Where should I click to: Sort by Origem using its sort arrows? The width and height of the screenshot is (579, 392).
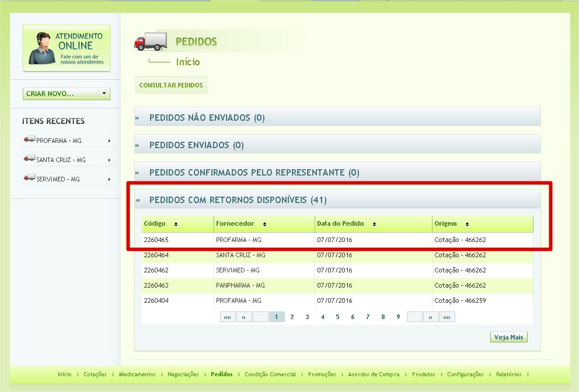467,225
